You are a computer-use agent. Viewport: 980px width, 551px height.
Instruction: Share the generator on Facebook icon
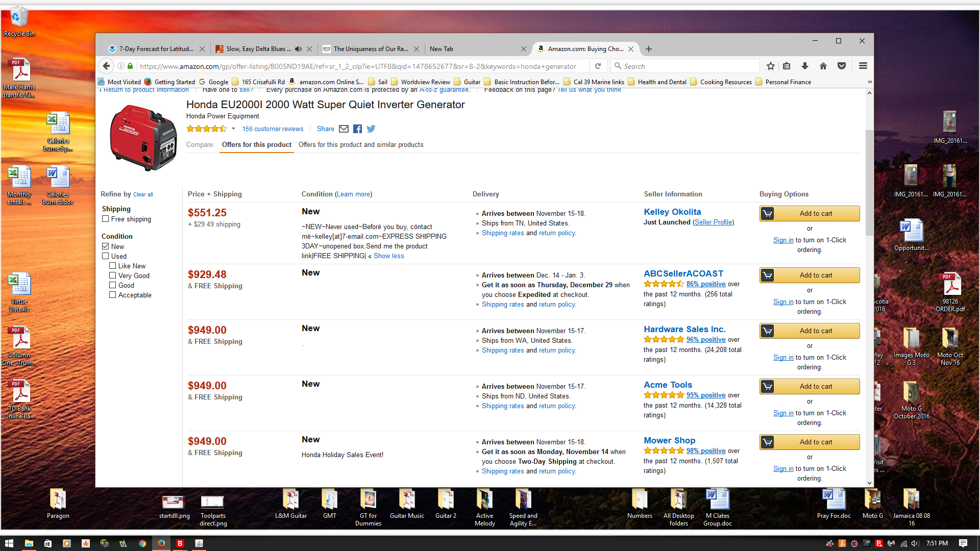coord(358,129)
